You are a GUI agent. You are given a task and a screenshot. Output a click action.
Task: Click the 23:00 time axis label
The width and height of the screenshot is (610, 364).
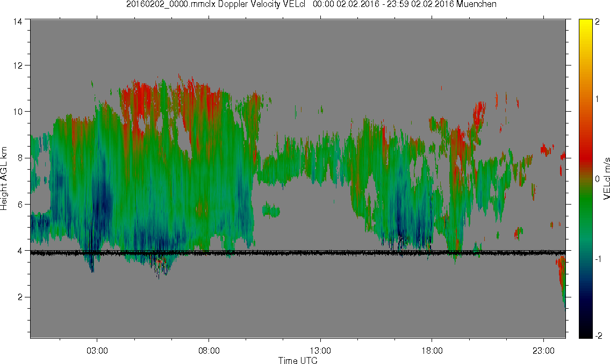point(543,351)
